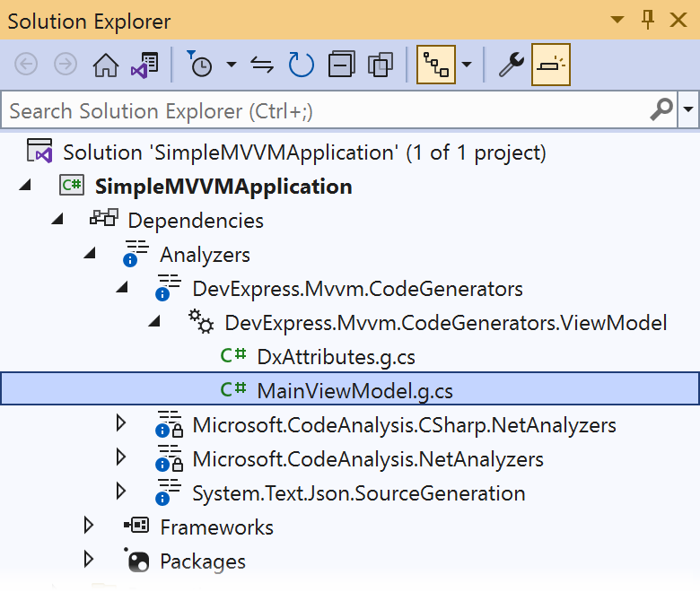Open the Window Position dropdown in title bar

617,20
